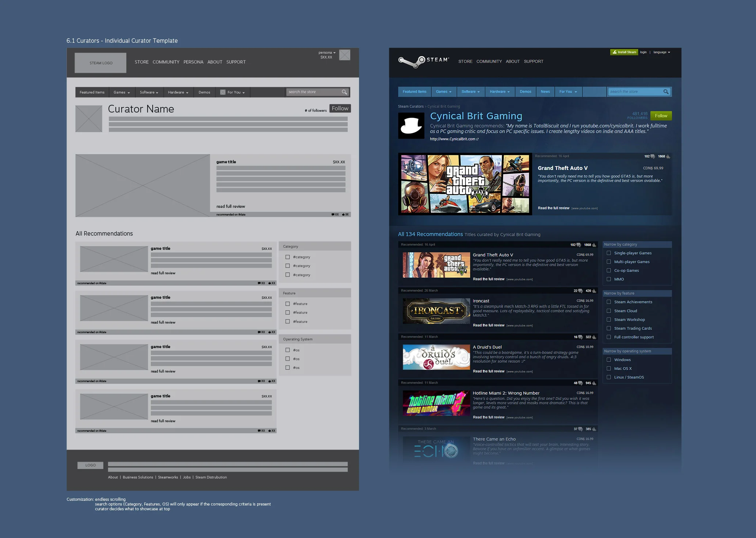Click the persona avatar placeholder in the wireframe header
Viewport: 756px width, 538px height.
pos(344,55)
